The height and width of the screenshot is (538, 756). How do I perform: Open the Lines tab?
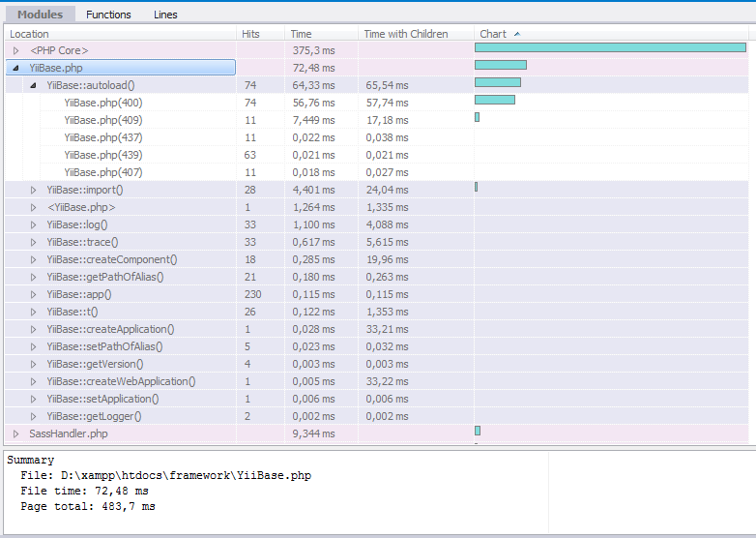pos(165,15)
